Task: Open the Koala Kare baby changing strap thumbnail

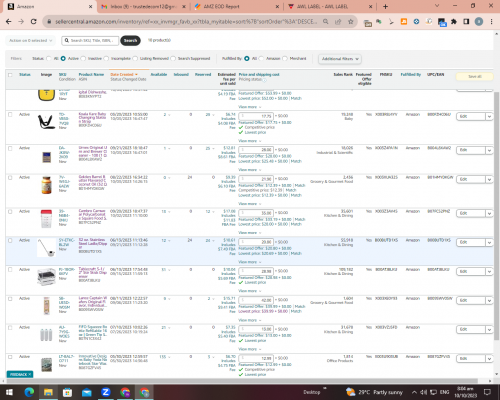Action: click(46, 122)
